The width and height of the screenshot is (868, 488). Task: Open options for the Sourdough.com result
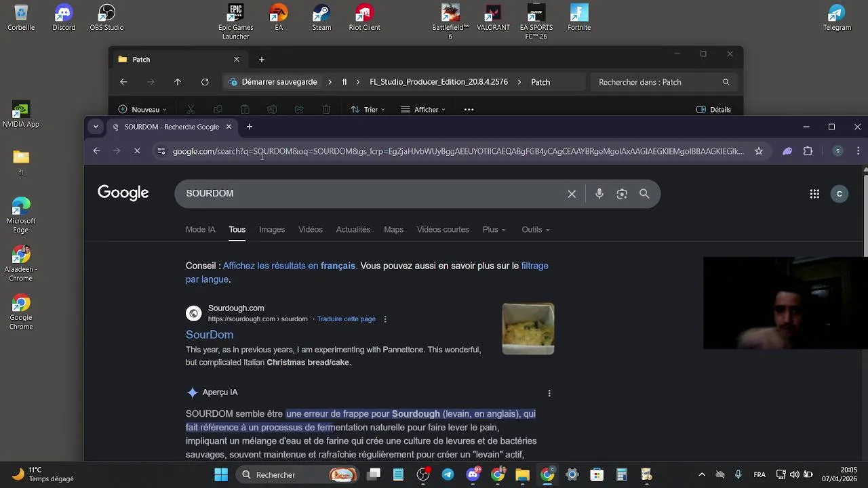click(x=385, y=319)
